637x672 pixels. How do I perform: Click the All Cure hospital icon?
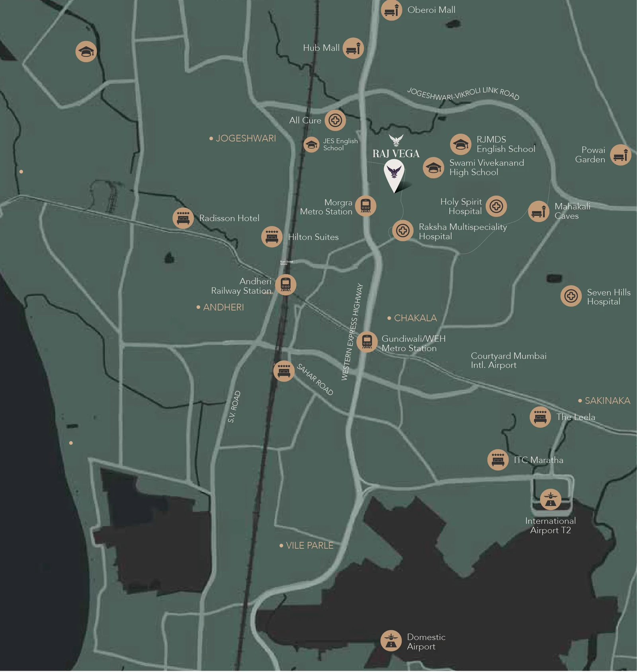point(335,120)
